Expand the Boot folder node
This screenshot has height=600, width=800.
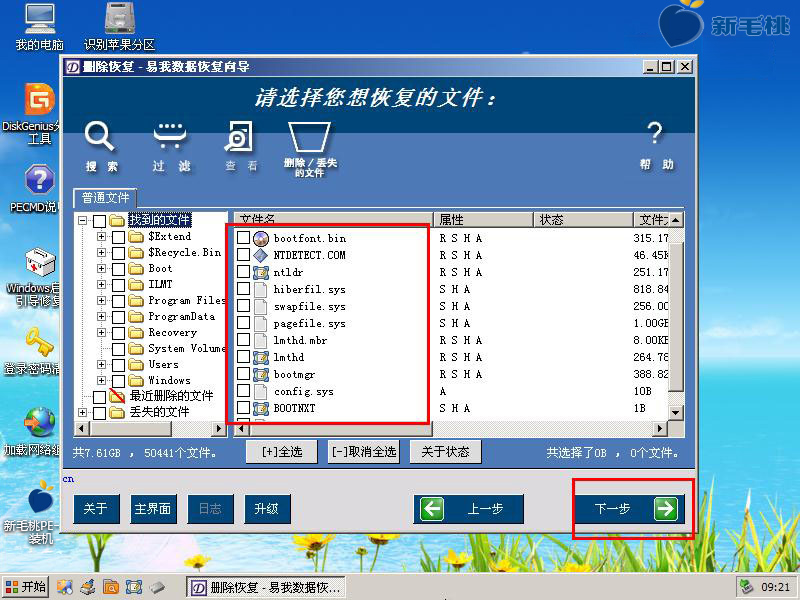pos(102,268)
